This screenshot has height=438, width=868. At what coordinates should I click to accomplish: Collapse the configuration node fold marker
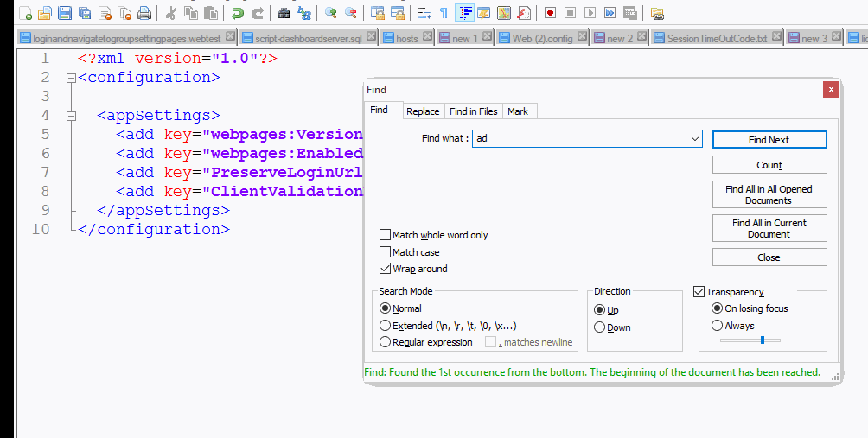tap(70, 78)
